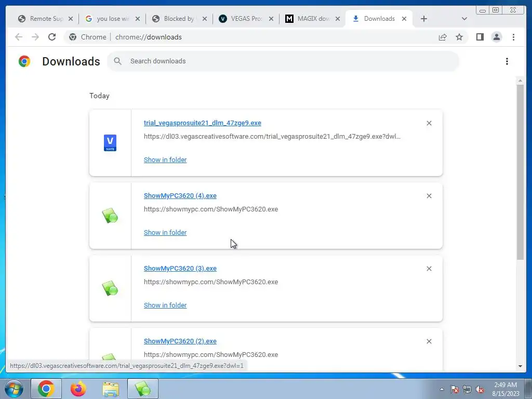Screen dimensions: 532x399
Task: Open the Chrome profile avatar
Action: click(x=496, y=37)
